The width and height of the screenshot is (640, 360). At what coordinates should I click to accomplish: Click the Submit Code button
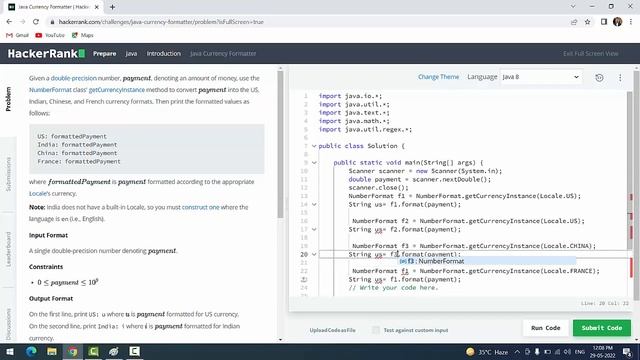(x=602, y=328)
